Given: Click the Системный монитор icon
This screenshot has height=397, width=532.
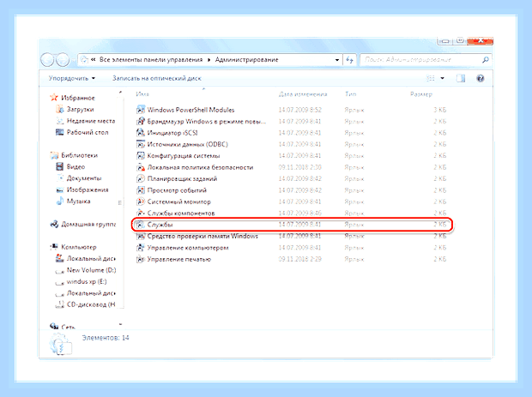Looking at the screenshot, I should click(x=141, y=202).
